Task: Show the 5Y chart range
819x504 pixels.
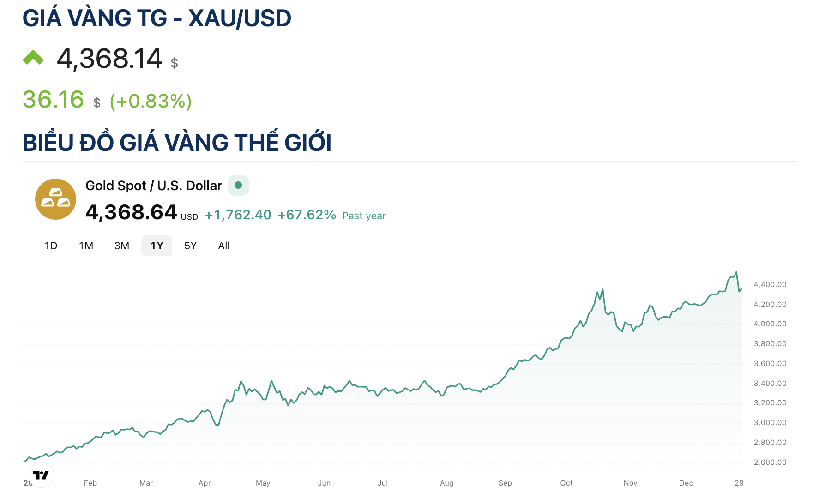Action: pyautogui.click(x=190, y=246)
